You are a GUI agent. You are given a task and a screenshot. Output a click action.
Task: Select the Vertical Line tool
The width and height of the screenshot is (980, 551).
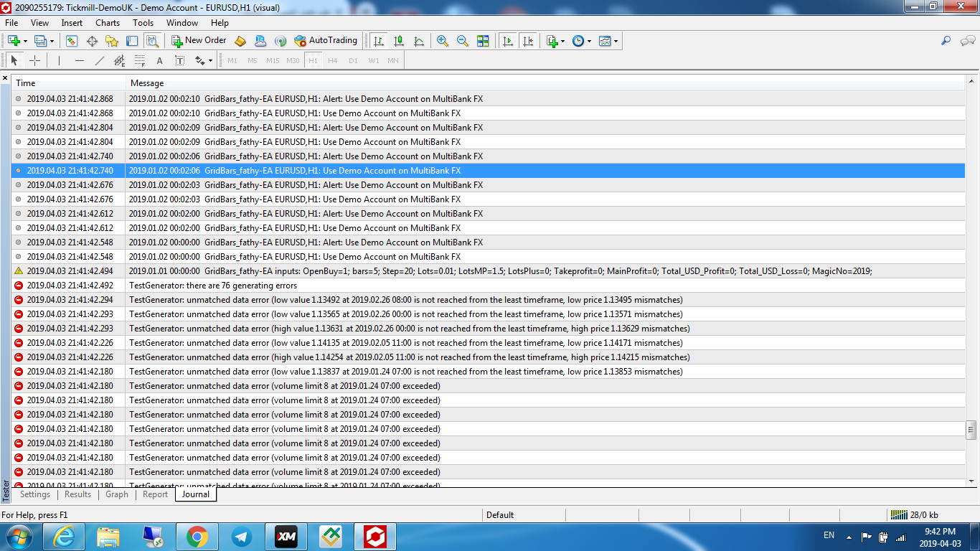pyautogui.click(x=59, y=61)
